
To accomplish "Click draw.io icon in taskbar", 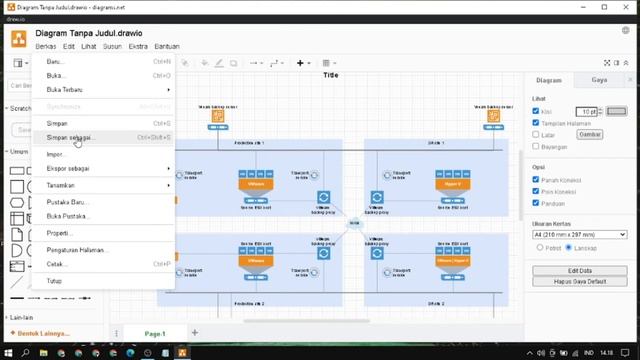I will point(182,353).
